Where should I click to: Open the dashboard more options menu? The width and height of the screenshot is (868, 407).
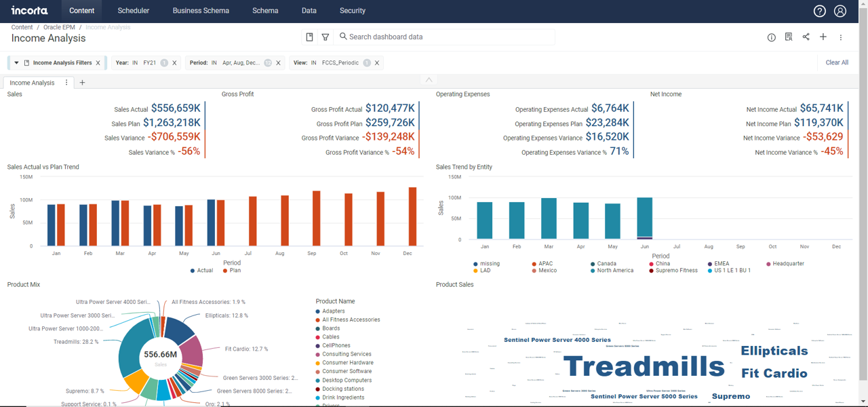pos(841,37)
